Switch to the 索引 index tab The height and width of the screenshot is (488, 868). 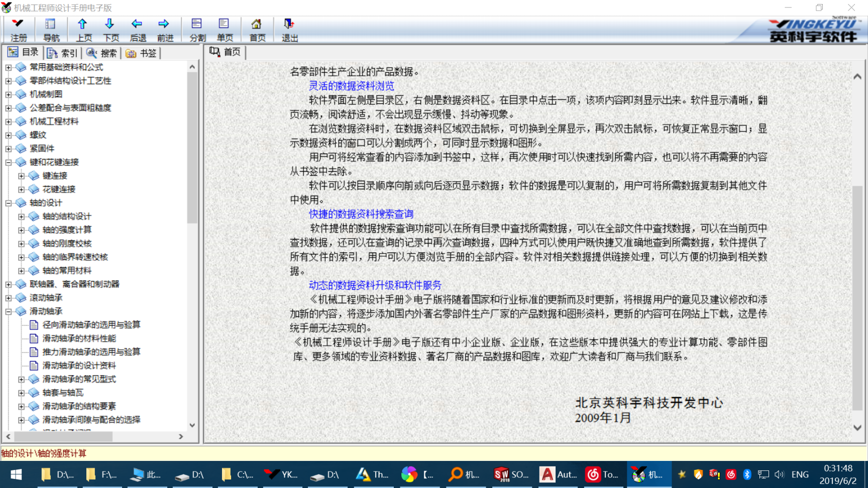63,53
